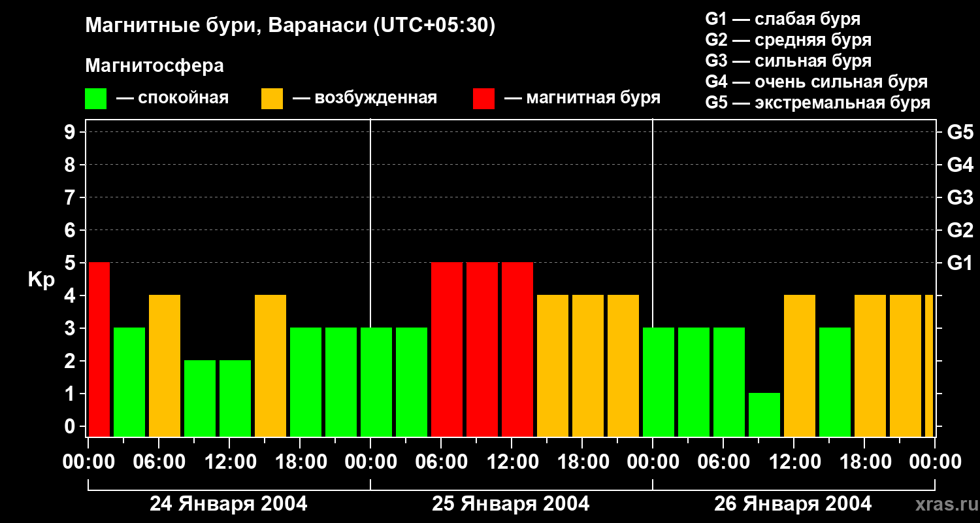Click the G1 label on right axis

coord(960,263)
